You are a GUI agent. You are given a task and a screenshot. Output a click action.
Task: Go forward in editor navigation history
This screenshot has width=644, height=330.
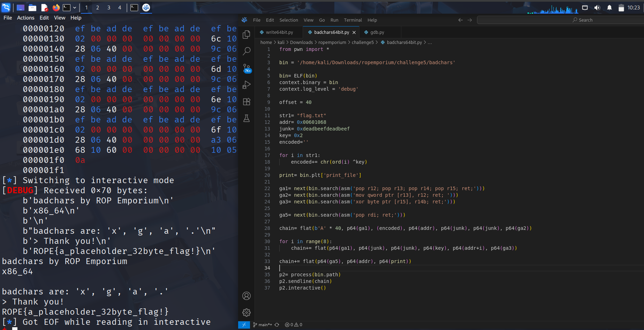470,20
